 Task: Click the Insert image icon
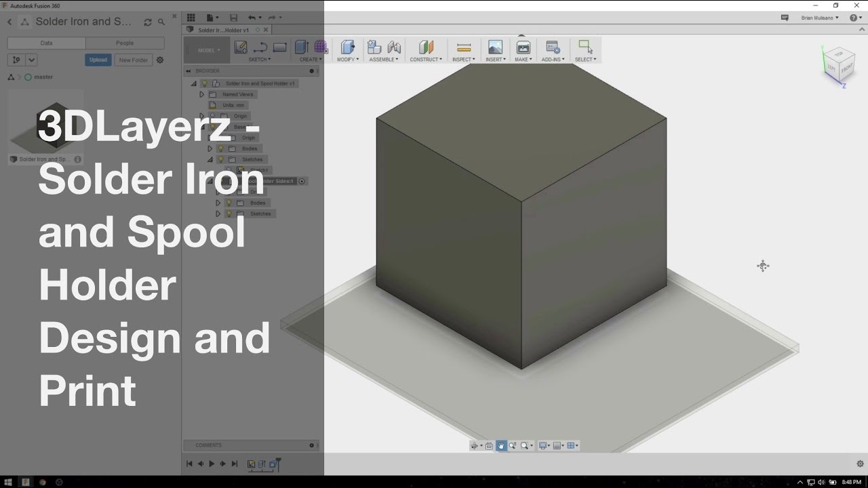click(496, 47)
